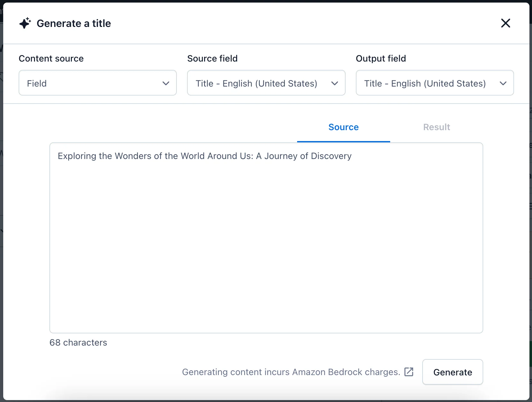Click the Generate a title heading
This screenshot has height=402, width=532.
pyautogui.click(x=74, y=23)
